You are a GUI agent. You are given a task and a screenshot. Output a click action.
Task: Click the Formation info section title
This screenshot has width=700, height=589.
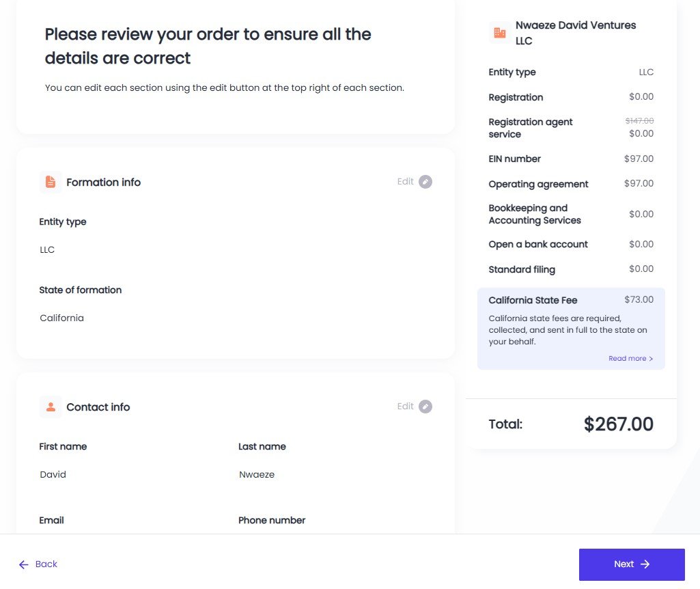tap(104, 182)
